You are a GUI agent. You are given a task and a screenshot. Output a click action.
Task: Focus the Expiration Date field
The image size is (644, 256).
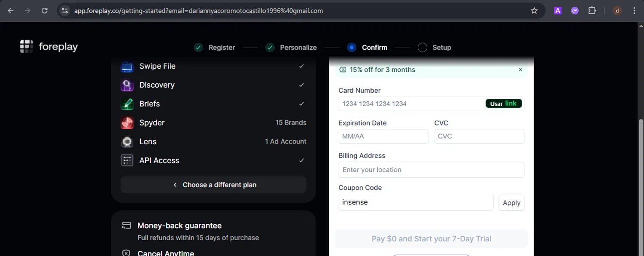coord(383,136)
